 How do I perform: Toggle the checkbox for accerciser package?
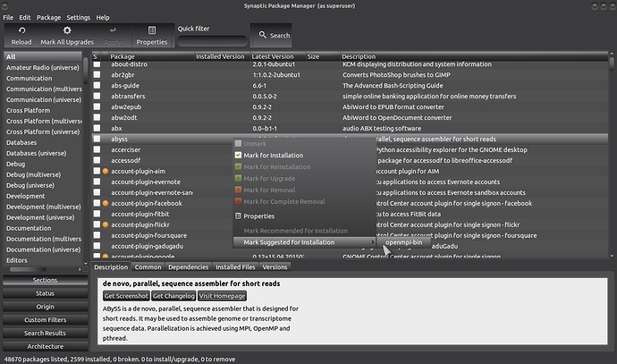tap(97, 149)
